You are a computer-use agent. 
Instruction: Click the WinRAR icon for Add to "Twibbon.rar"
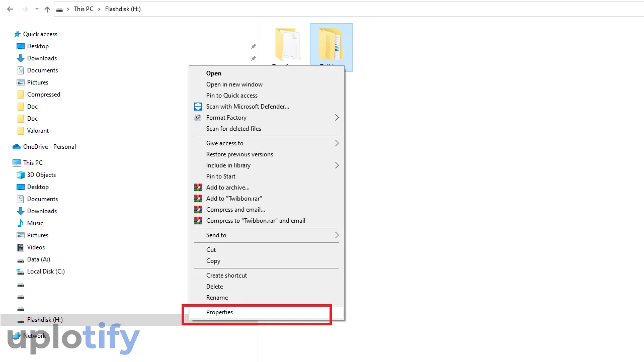pos(198,199)
